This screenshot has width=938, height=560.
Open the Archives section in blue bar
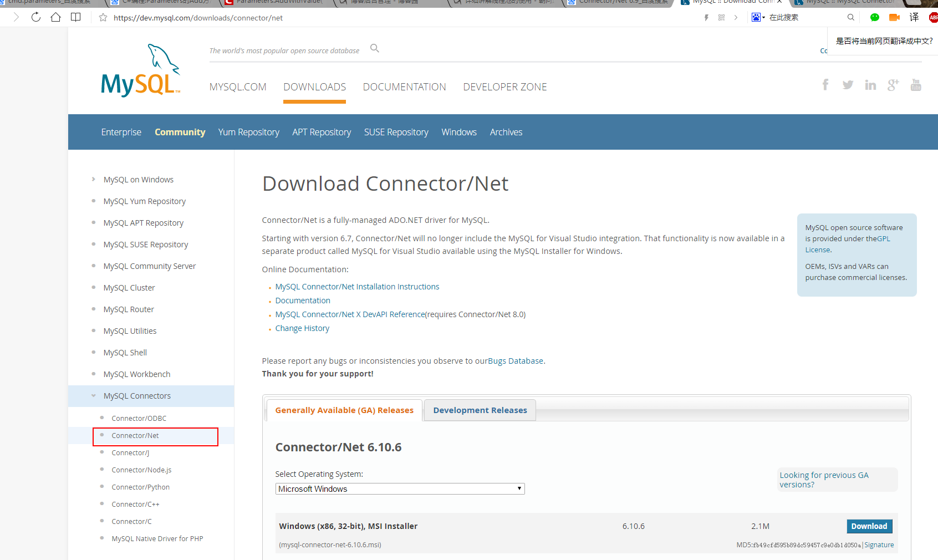(x=506, y=132)
